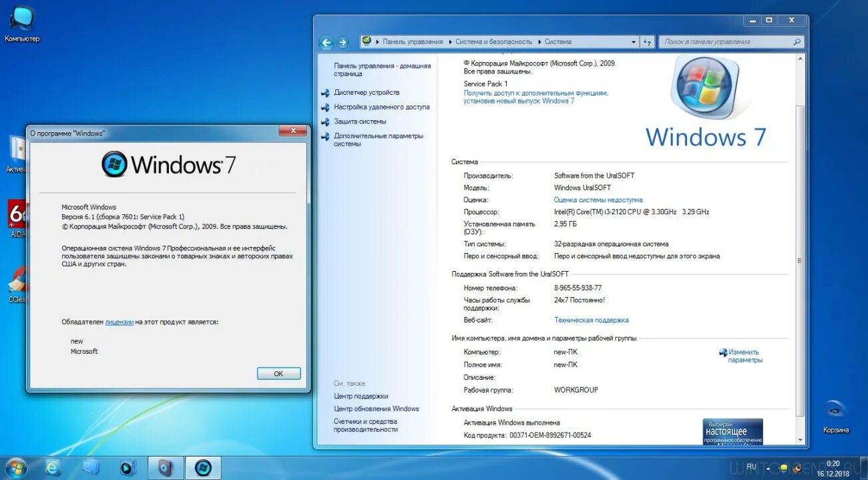Viewport: 868px width, 480px height.
Task: Expand the arrow after Панель управления breadcrumb
Action: [x=449, y=41]
